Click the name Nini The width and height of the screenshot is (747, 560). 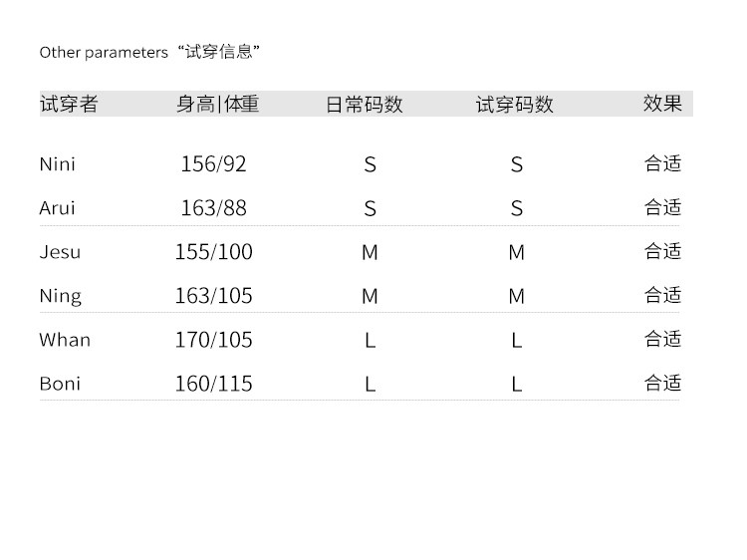[x=58, y=164]
